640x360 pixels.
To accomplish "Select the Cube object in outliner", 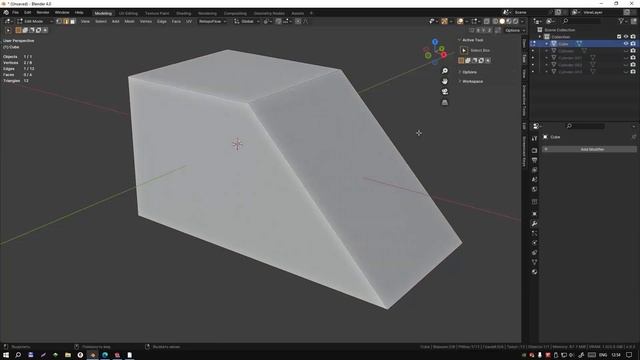I will (563, 44).
